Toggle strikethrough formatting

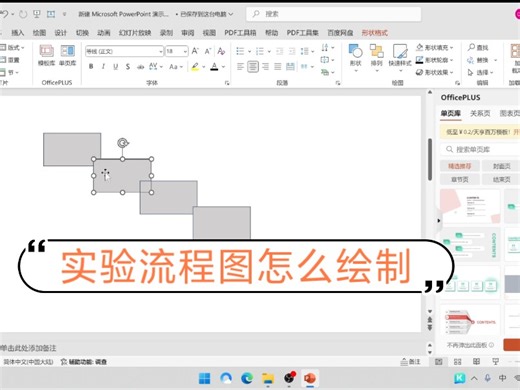[x=140, y=67]
